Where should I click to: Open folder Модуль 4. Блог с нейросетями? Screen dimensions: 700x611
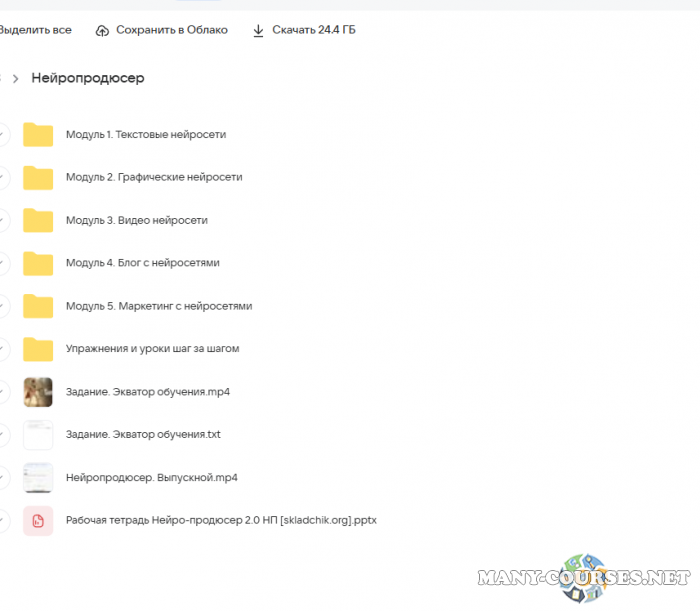click(x=142, y=263)
